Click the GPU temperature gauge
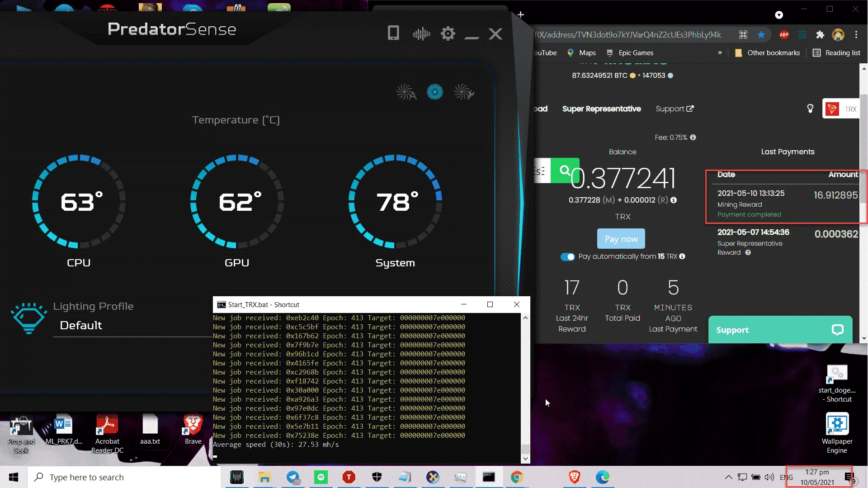The width and height of the screenshot is (868, 488). coord(237,201)
